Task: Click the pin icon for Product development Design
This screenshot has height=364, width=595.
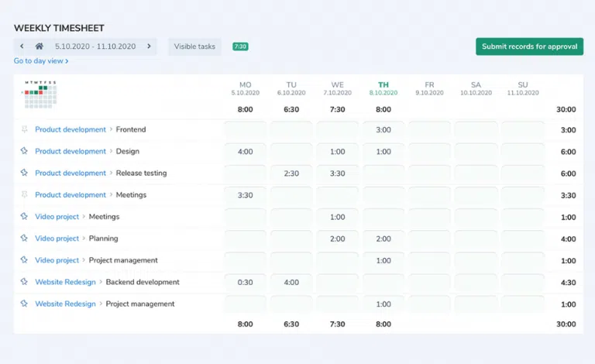Action: click(x=24, y=152)
